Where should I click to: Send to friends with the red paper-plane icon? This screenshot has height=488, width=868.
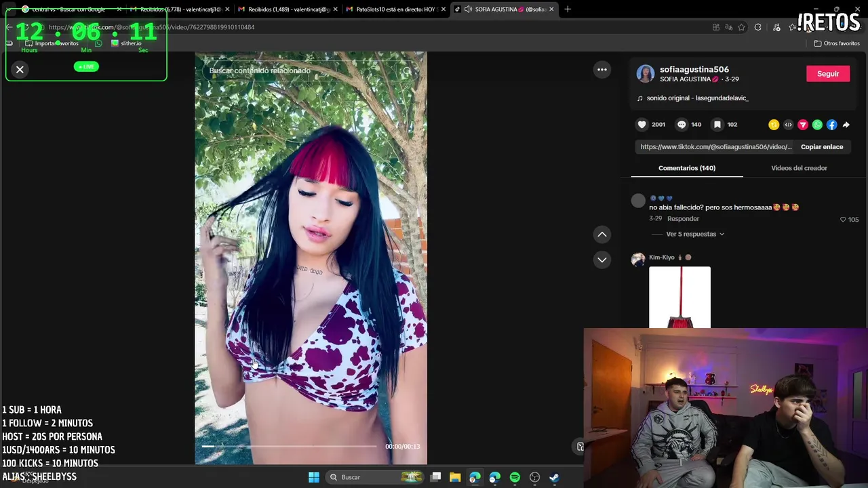click(803, 125)
